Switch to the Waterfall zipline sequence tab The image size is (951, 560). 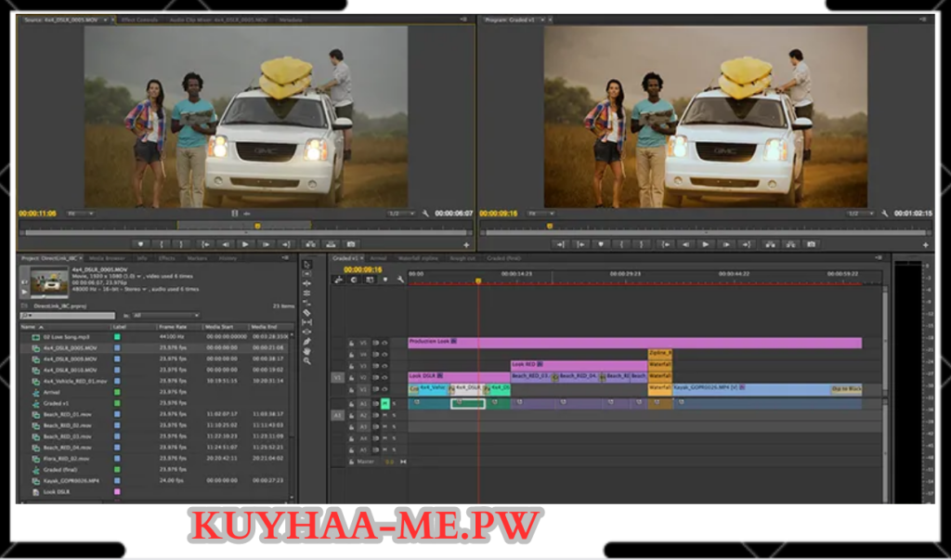pyautogui.click(x=418, y=258)
